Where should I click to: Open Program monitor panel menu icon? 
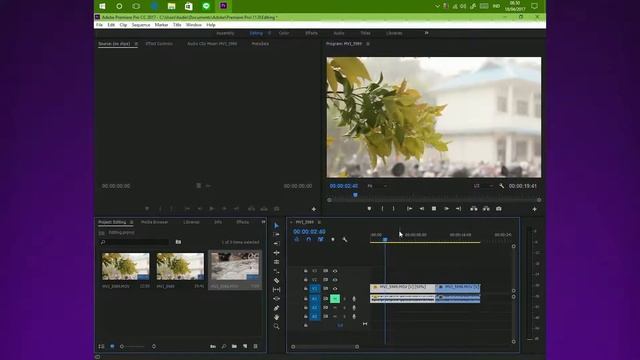coord(368,44)
